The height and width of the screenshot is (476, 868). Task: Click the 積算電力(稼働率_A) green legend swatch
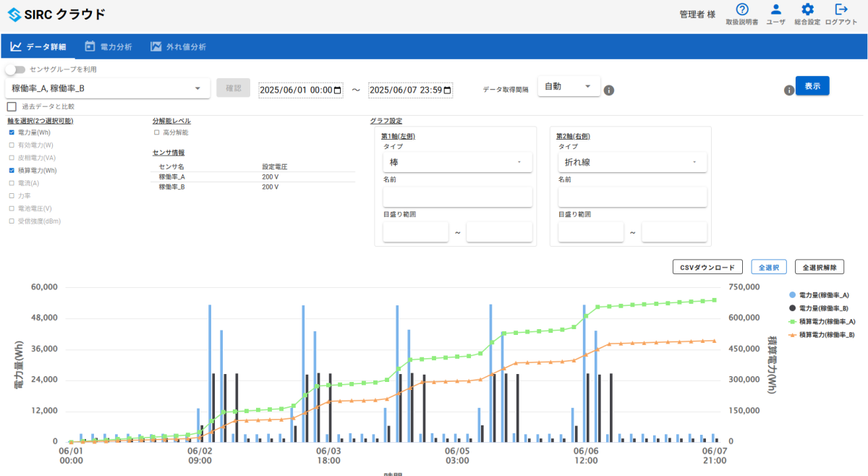793,321
